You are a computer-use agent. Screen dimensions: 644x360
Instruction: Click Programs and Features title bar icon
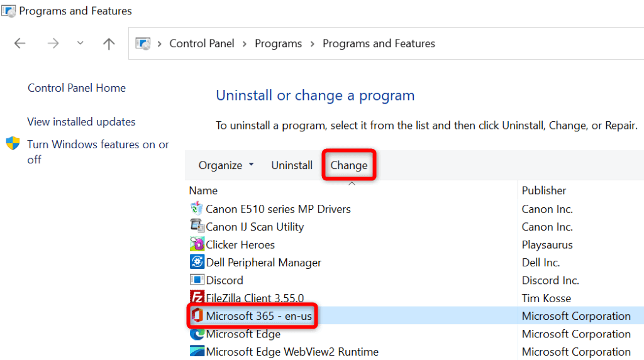(8, 11)
